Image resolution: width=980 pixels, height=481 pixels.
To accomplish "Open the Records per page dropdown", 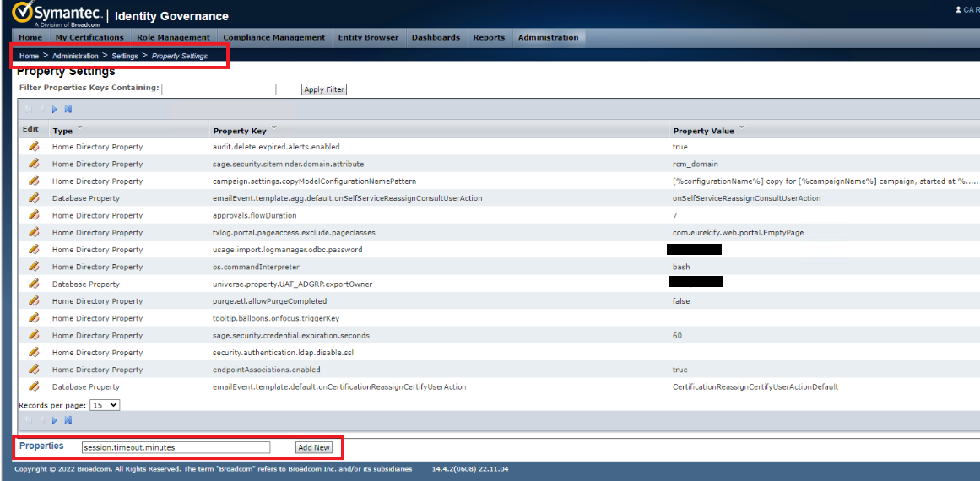I will coord(105,405).
